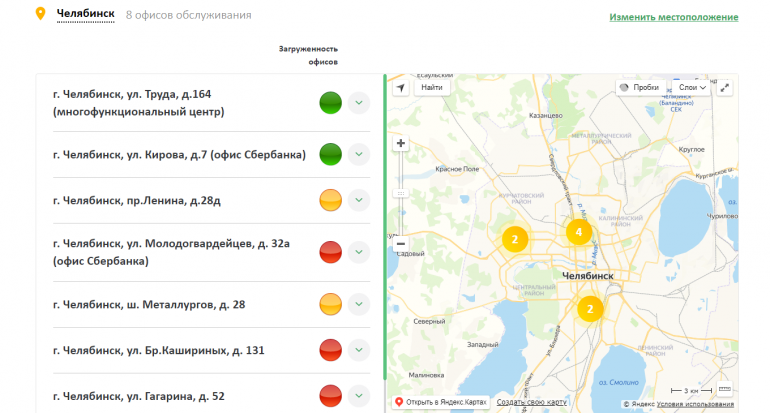Open the cluster marker with 4 offices

pos(578,232)
